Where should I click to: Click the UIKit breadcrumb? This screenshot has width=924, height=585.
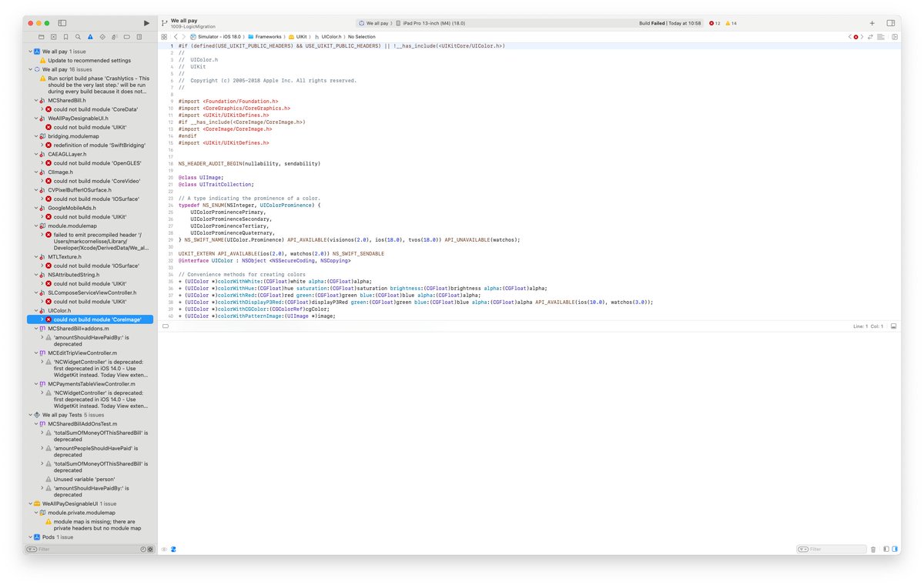tap(297, 36)
